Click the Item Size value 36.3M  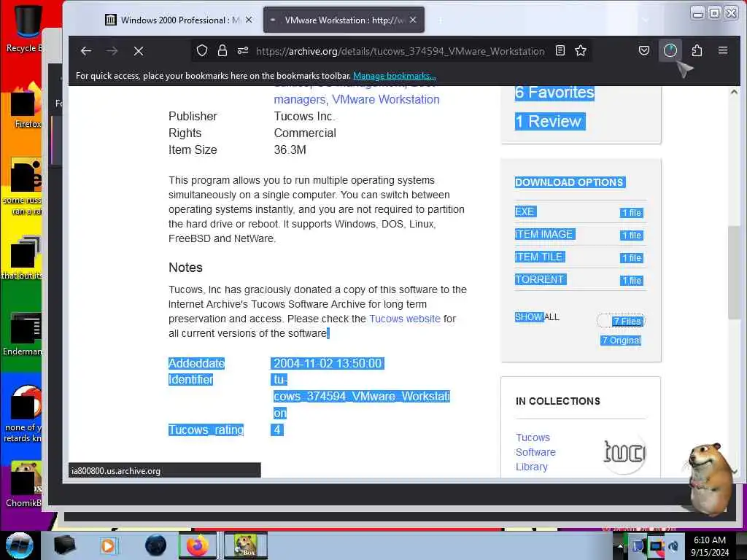[290, 150]
